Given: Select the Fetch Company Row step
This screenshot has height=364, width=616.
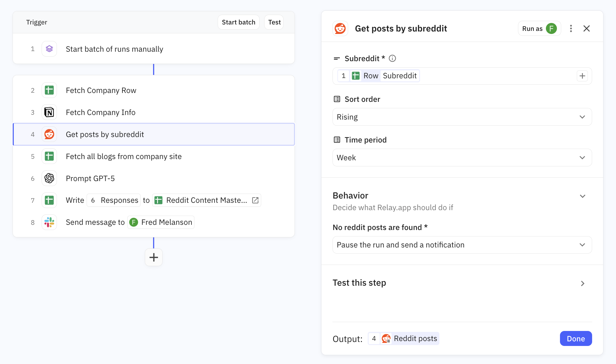Looking at the screenshot, I should click(101, 90).
